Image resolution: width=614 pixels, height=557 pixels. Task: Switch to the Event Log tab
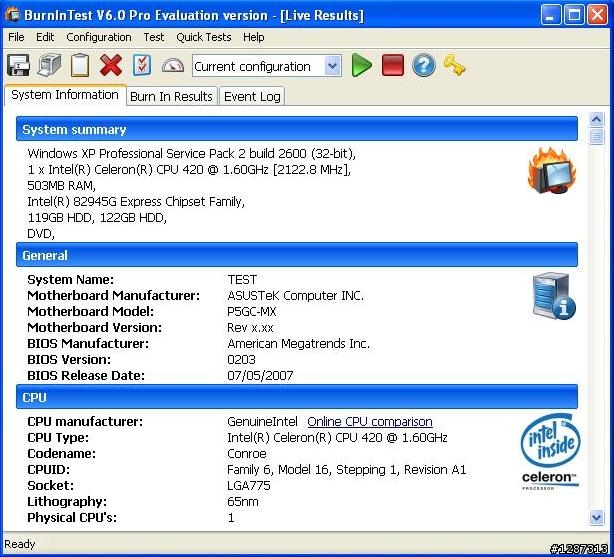pos(252,96)
